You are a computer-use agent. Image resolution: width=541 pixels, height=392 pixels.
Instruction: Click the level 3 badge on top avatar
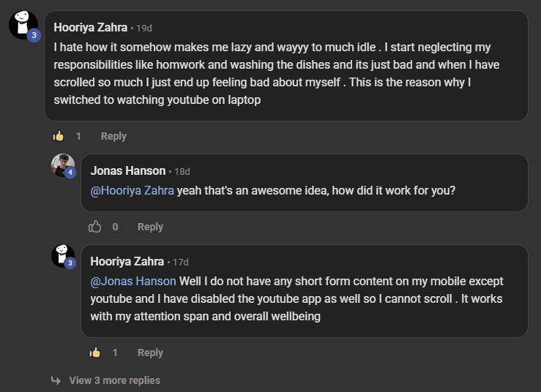[x=34, y=35]
